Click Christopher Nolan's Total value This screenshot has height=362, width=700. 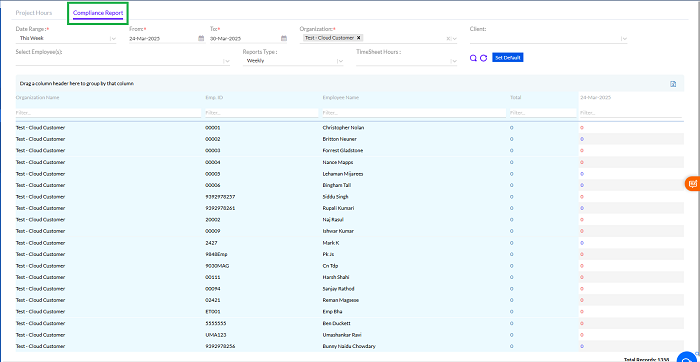click(511, 128)
